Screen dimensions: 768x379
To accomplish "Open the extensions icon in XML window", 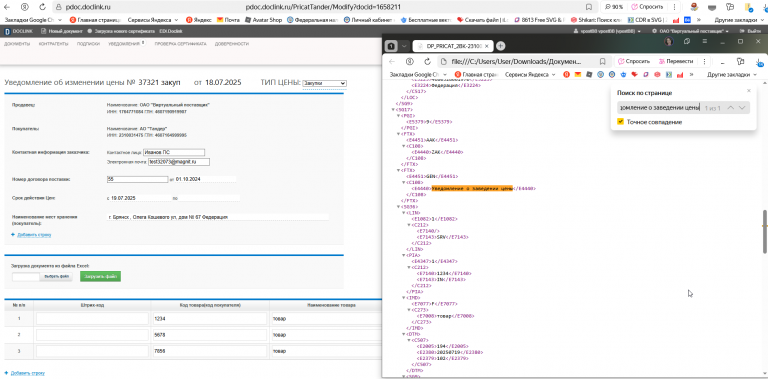I will 741,62.
